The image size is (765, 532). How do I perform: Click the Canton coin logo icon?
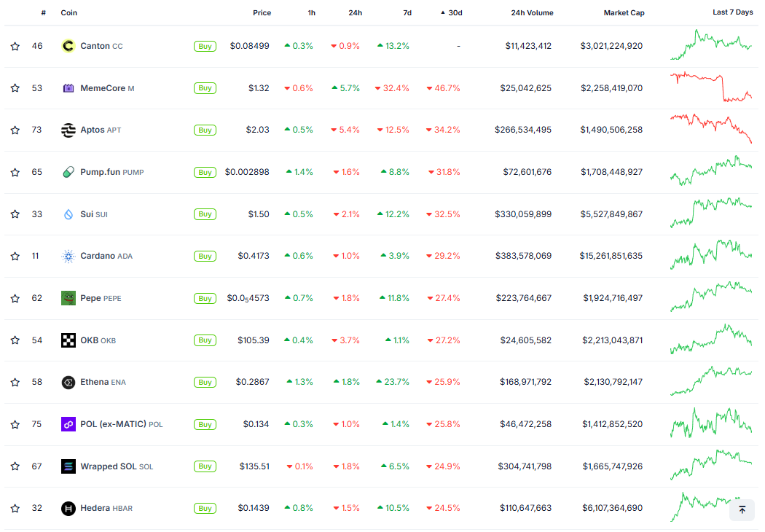click(68, 46)
